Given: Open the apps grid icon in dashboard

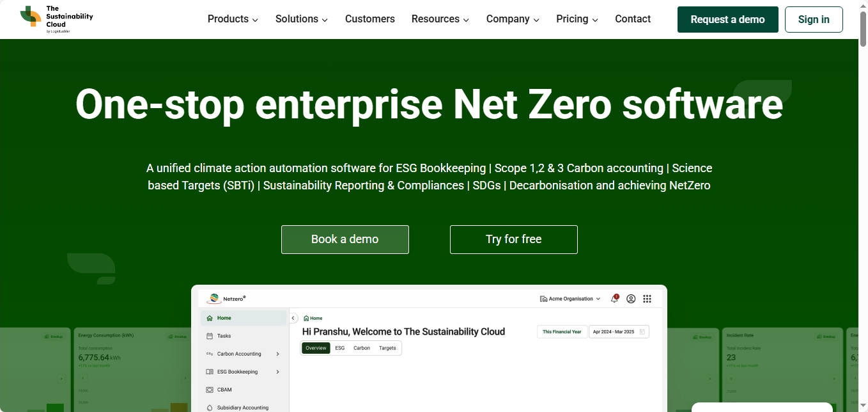Looking at the screenshot, I should (647, 299).
